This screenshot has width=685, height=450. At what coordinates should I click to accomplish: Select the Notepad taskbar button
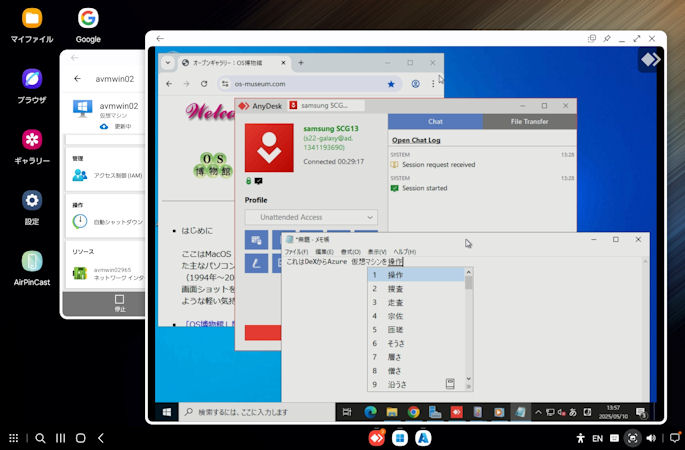pyautogui.click(x=520, y=412)
